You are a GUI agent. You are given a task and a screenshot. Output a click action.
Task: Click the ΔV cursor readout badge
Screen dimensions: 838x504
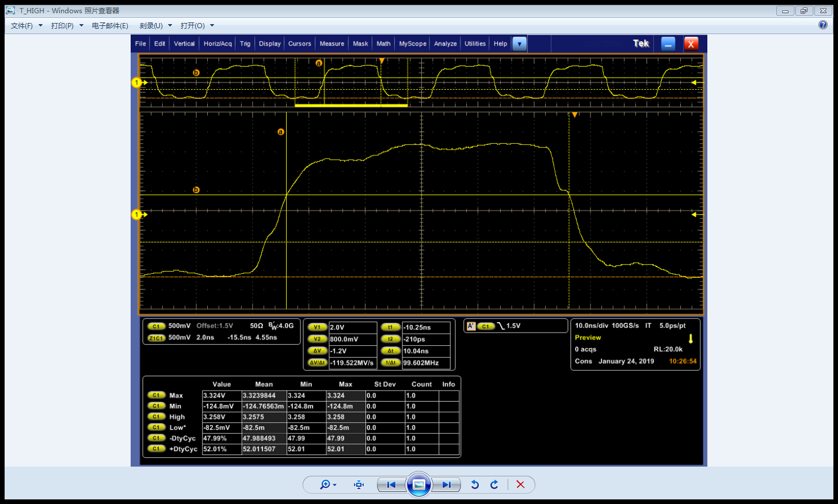coord(317,351)
